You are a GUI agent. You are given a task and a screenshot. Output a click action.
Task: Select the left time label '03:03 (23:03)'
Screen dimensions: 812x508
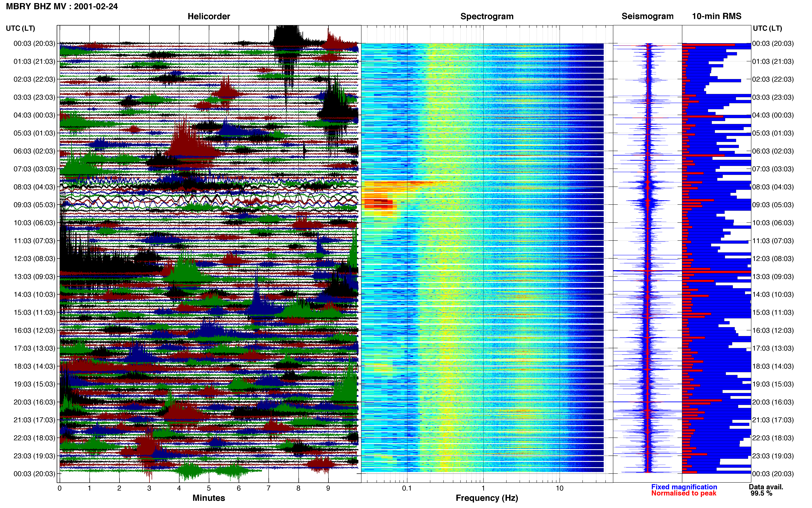pyautogui.click(x=34, y=97)
